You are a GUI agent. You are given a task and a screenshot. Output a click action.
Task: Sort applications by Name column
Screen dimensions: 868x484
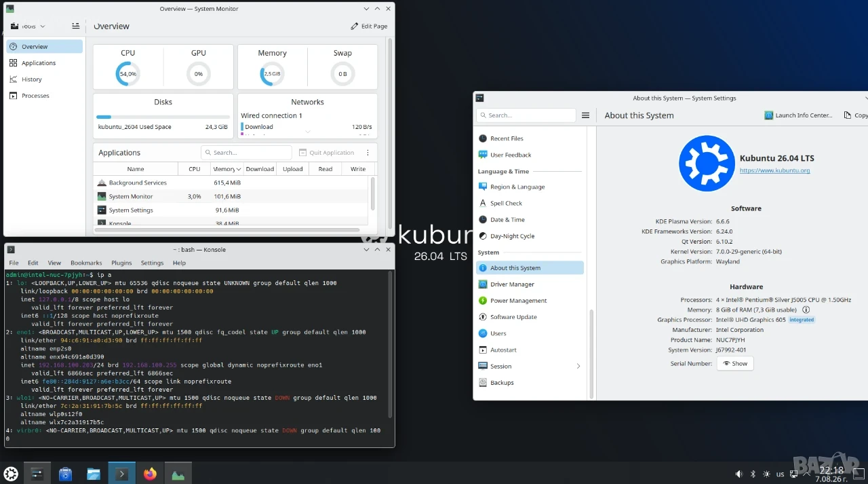136,168
